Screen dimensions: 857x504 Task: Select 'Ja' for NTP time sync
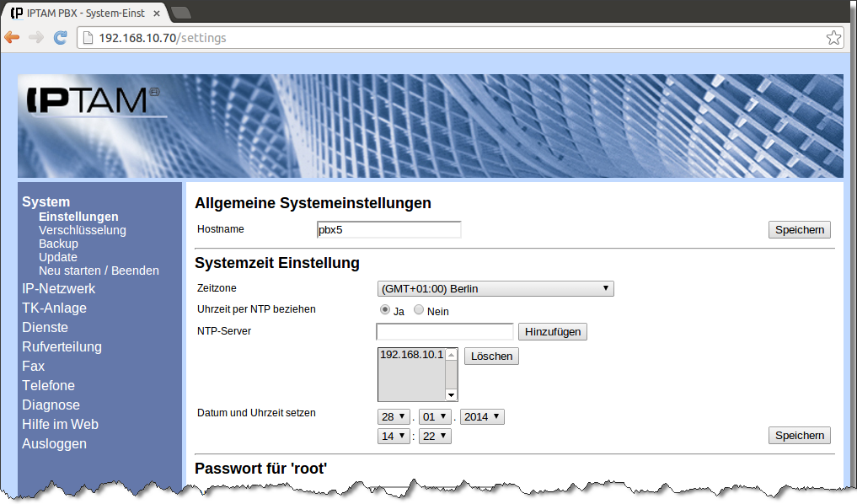click(385, 310)
